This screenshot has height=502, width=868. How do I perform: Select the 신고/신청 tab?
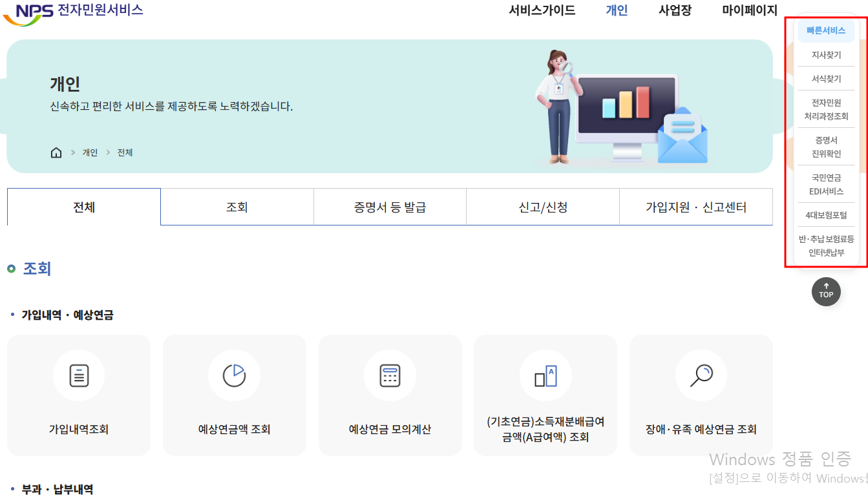(542, 206)
